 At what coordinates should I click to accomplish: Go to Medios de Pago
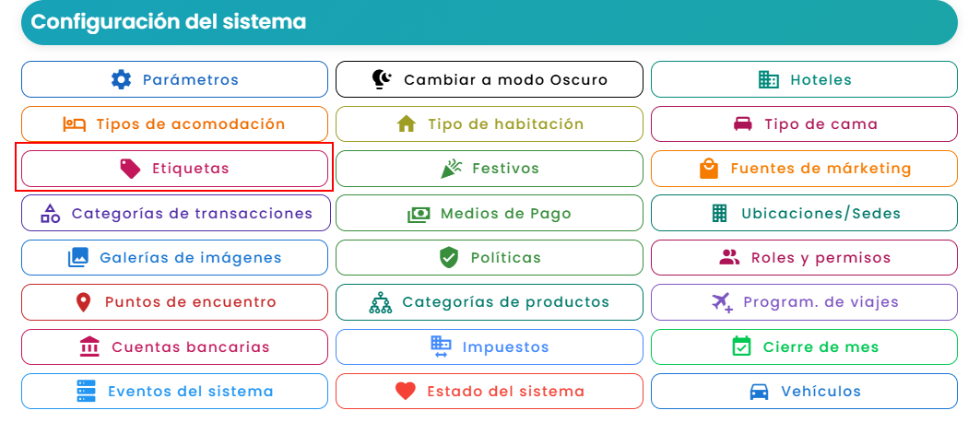[490, 213]
